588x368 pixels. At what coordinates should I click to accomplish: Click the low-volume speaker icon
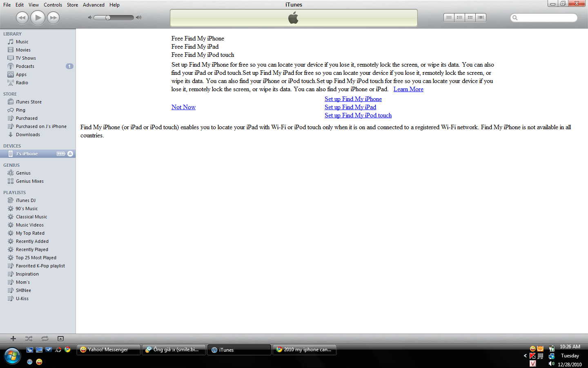(90, 18)
